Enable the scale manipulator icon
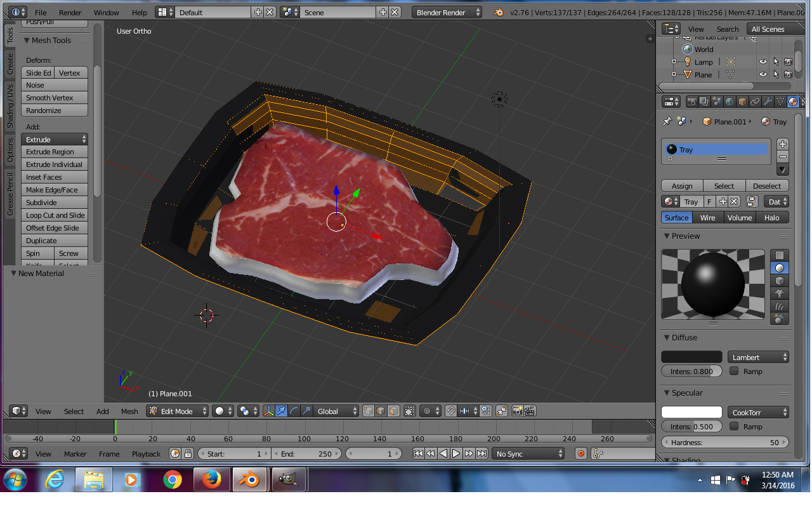 point(306,411)
